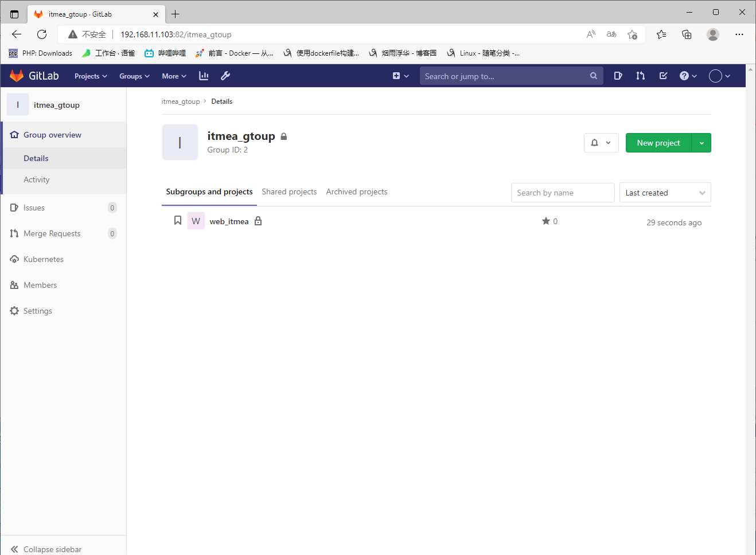Open browser settings ellipsis menu

(739, 34)
